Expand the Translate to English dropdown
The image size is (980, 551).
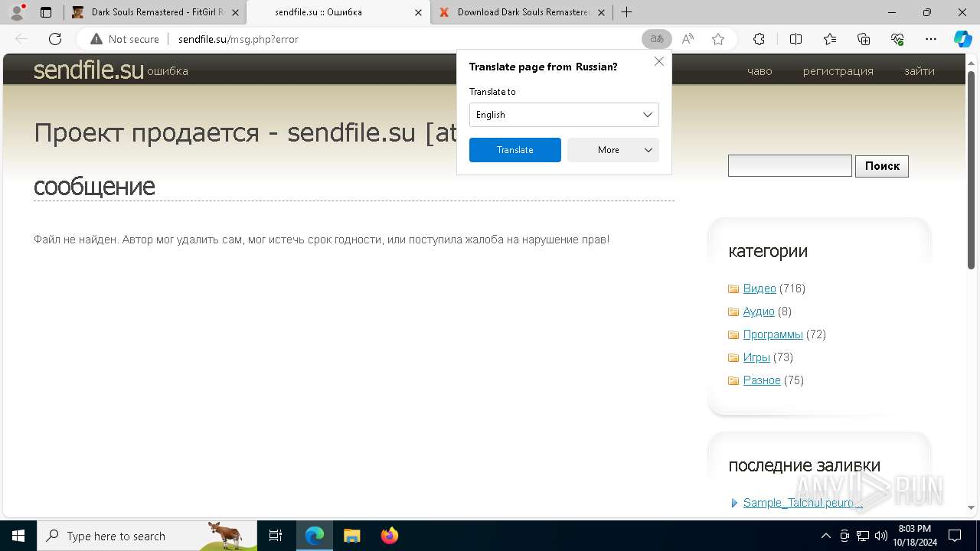(564, 115)
